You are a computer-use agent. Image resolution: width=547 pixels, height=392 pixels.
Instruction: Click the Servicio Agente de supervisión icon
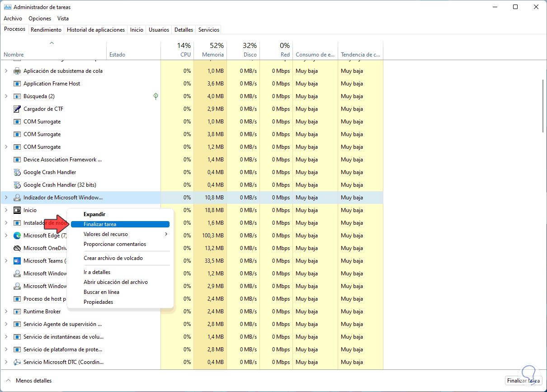tap(17, 324)
